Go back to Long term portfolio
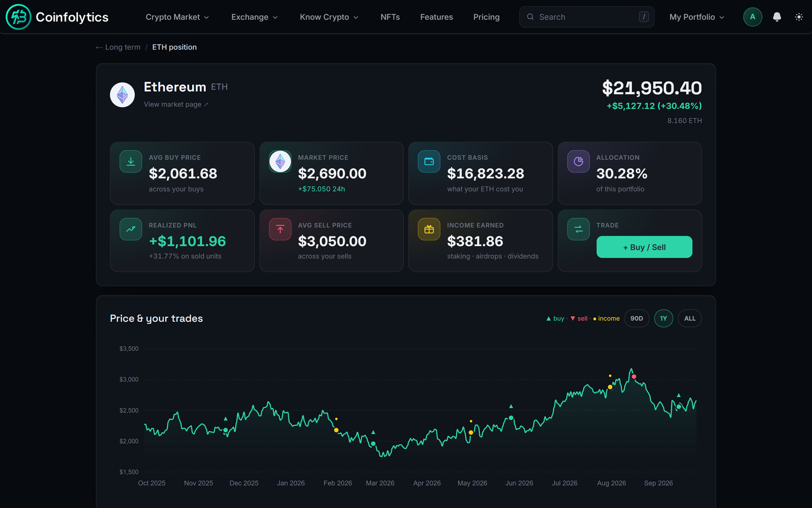The image size is (812, 508). (118, 47)
